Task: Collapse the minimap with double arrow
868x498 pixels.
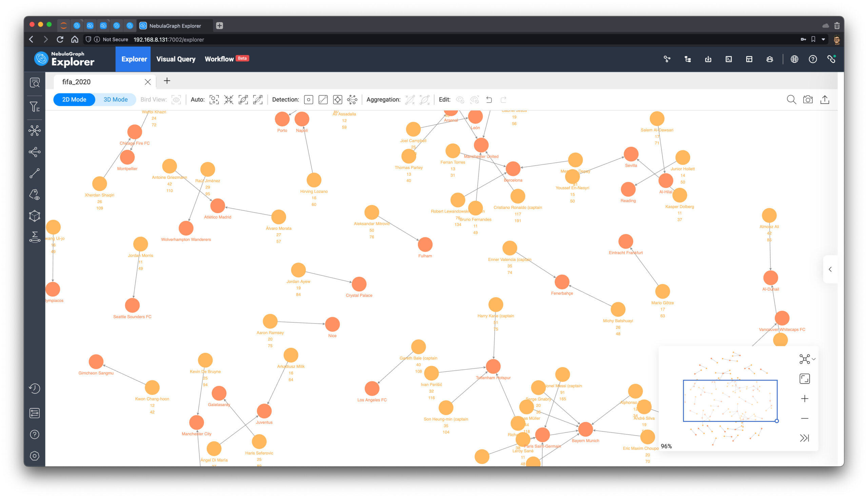Action: pos(804,438)
